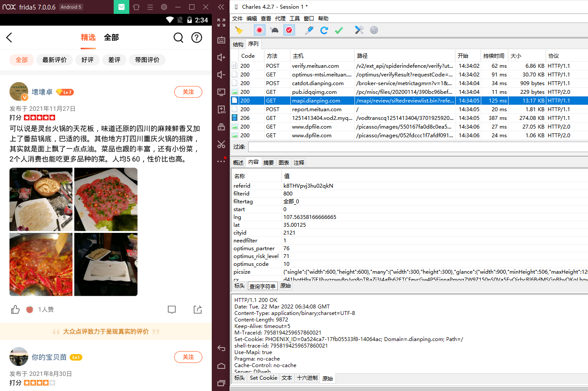
Task: Select the 最新评价 filter chip
Action: [55, 60]
